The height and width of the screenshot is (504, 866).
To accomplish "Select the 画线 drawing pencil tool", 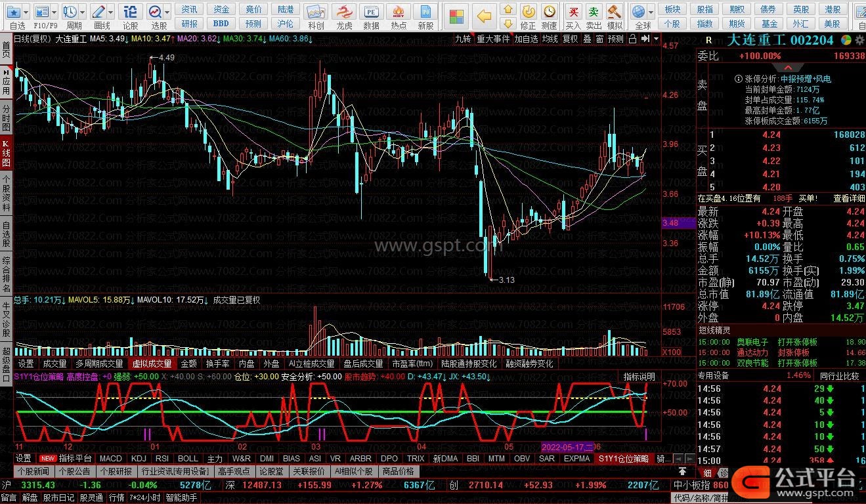I will pos(98,11).
